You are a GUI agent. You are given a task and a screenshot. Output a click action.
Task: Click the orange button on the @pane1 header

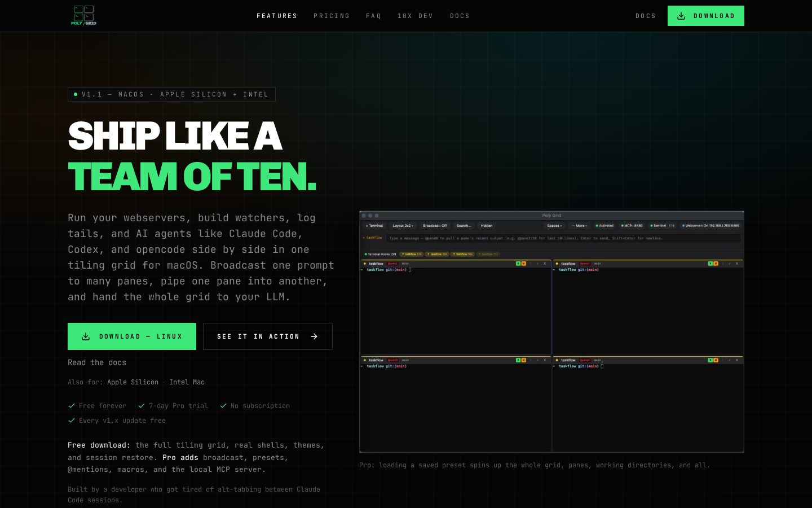tap(523, 264)
